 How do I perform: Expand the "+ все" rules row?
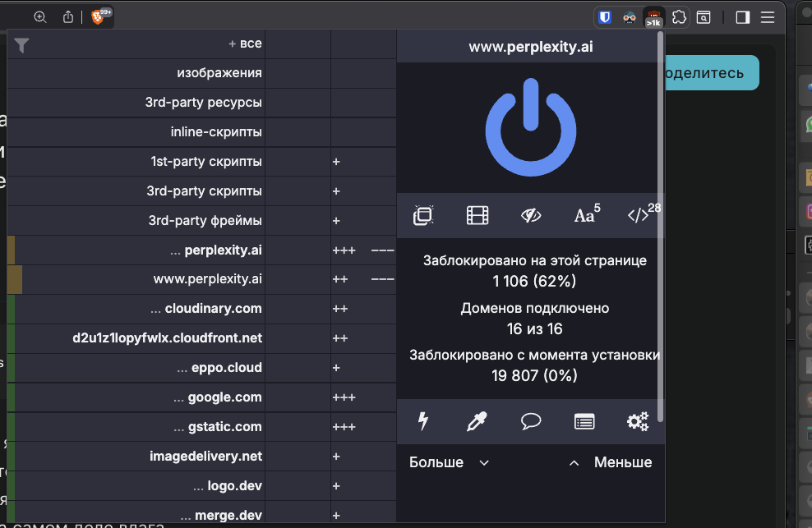point(245,44)
